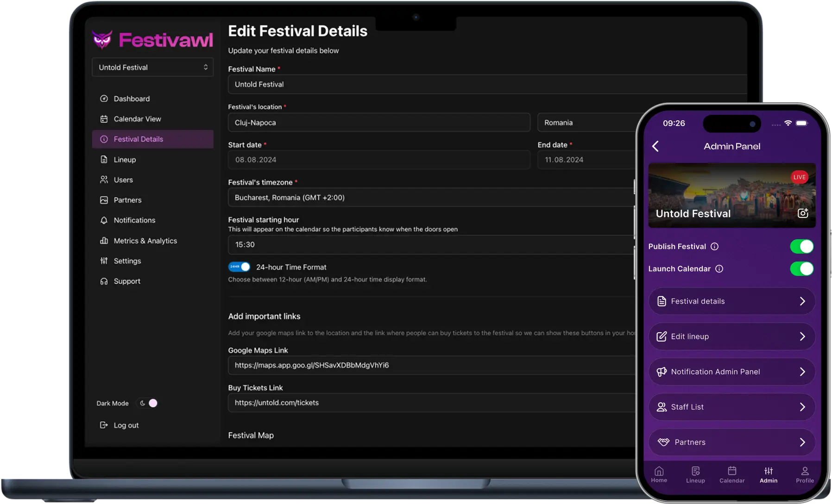Click the Metrics & Analytics chart icon
Image resolution: width=832 pixels, height=504 pixels.
click(x=104, y=241)
